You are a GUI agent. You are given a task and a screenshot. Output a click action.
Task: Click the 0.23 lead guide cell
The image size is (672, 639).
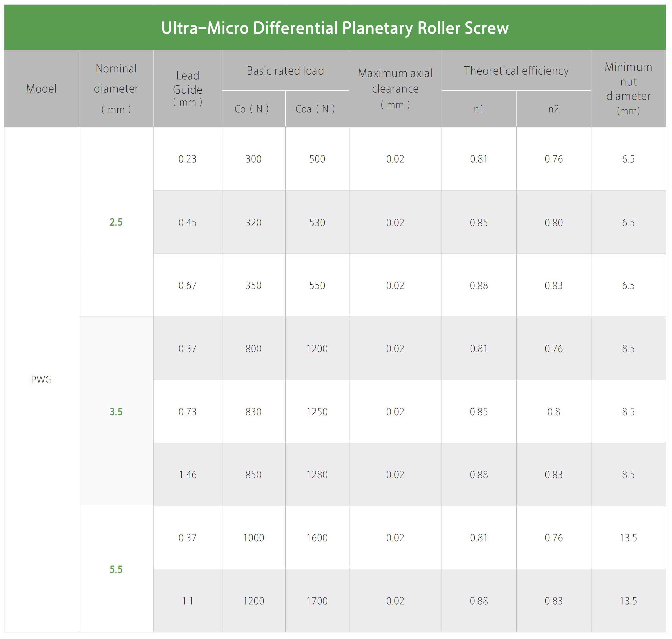click(187, 159)
